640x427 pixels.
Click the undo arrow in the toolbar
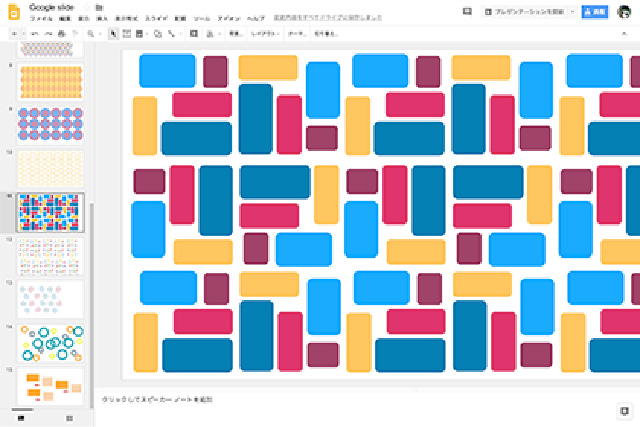coord(35,34)
